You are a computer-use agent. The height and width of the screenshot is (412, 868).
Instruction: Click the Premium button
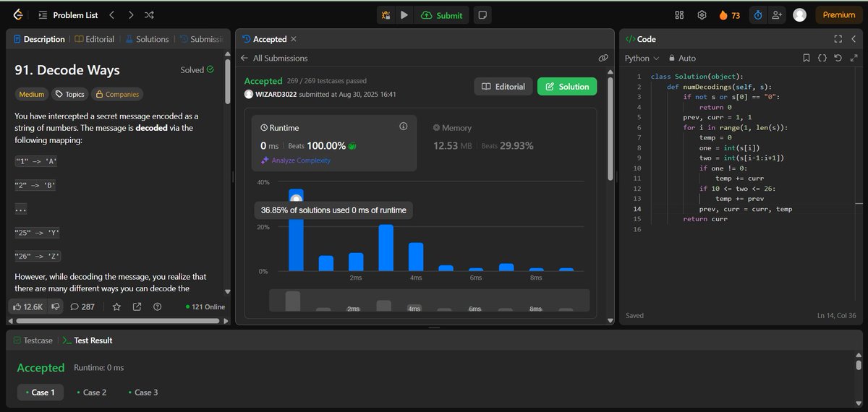point(839,14)
